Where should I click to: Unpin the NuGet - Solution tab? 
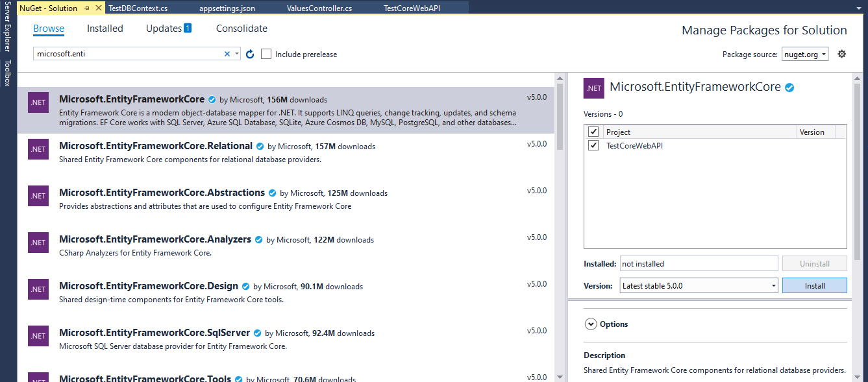pos(85,8)
